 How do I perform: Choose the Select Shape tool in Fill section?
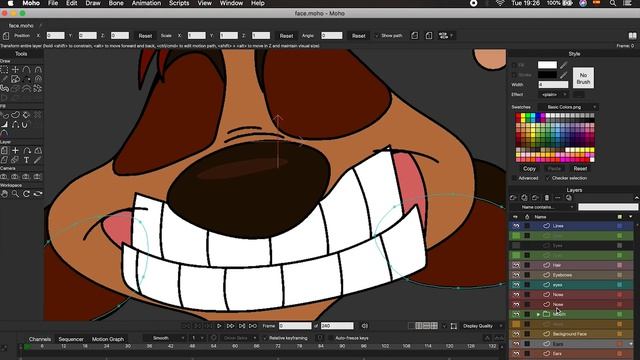[x=4, y=115]
